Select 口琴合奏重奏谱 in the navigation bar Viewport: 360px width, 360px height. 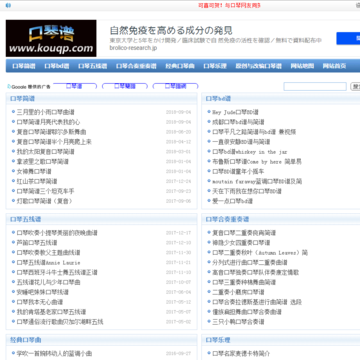pyautogui.click(x=136, y=66)
